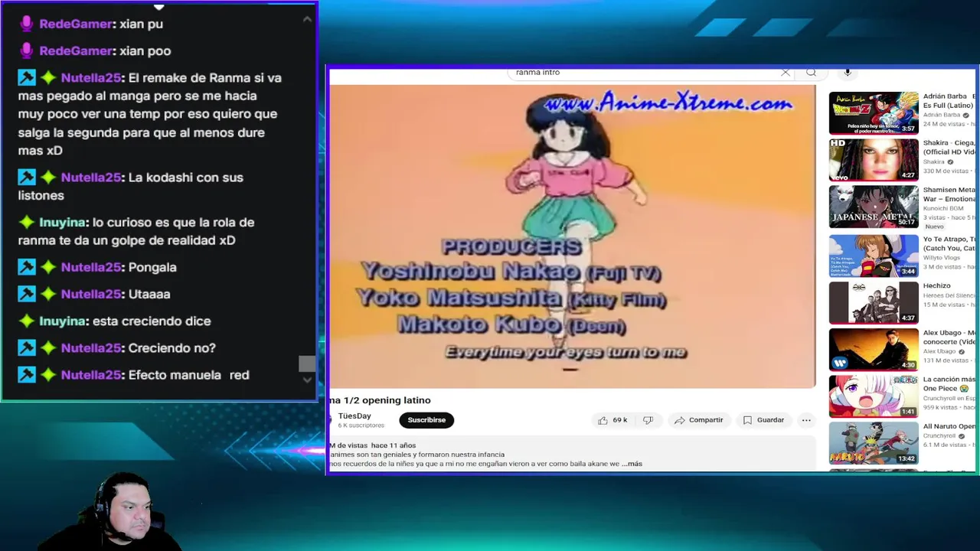Click the mic badge beside "xian pu"
This screenshot has height=551, width=980.
coord(27,24)
